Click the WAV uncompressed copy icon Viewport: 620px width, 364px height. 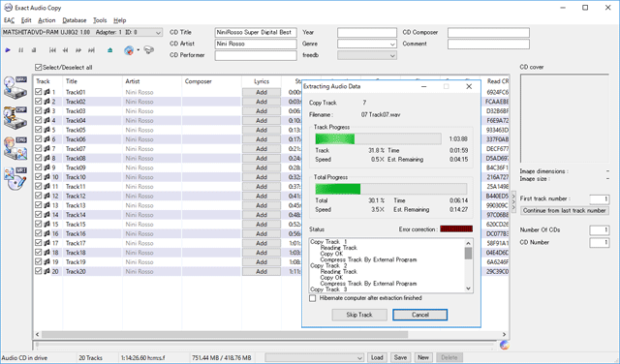15,87
